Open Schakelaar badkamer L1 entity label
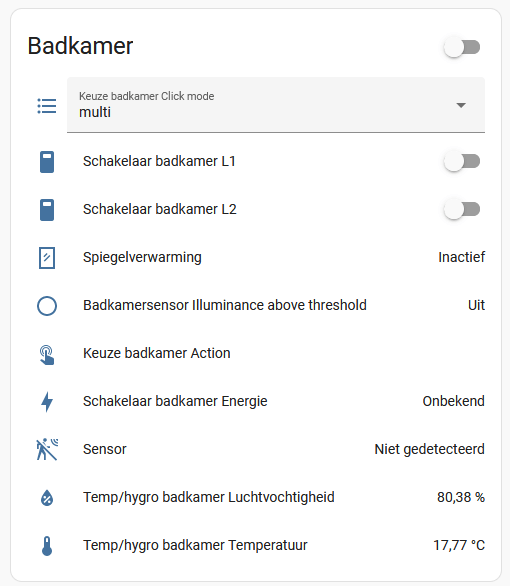Viewport: 510px width, 586px height. (159, 161)
